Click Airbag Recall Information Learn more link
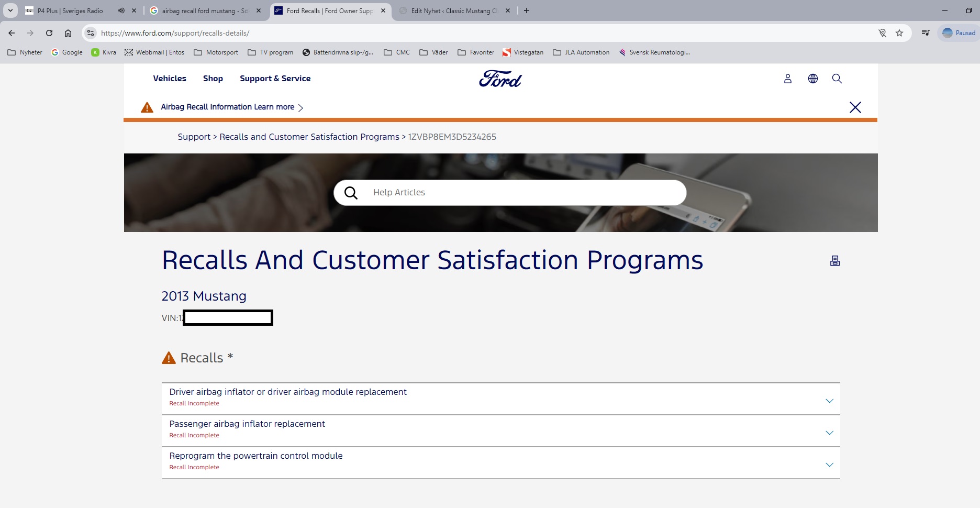The image size is (980, 508). click(x=232, y=107)
